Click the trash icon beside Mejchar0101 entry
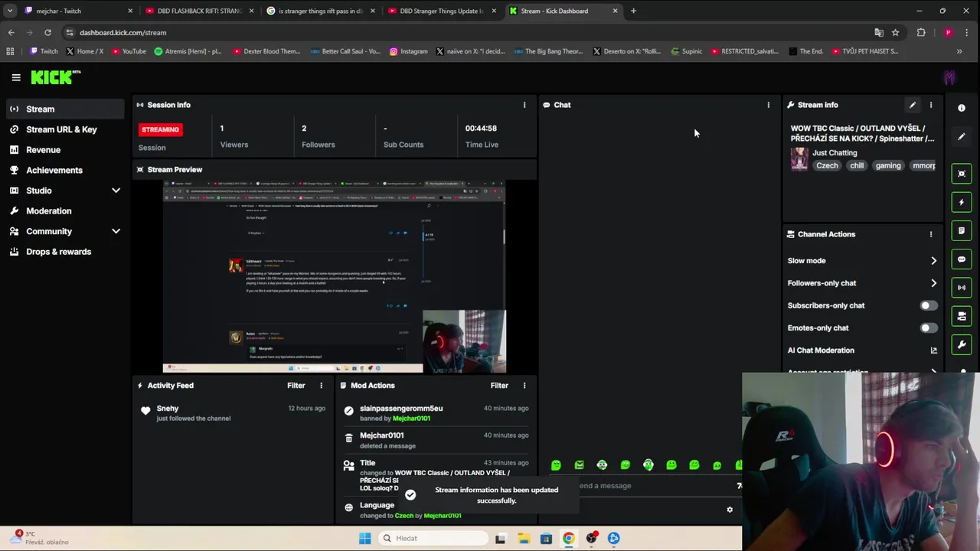The image size is (980, 551). (x=349, y=438)
